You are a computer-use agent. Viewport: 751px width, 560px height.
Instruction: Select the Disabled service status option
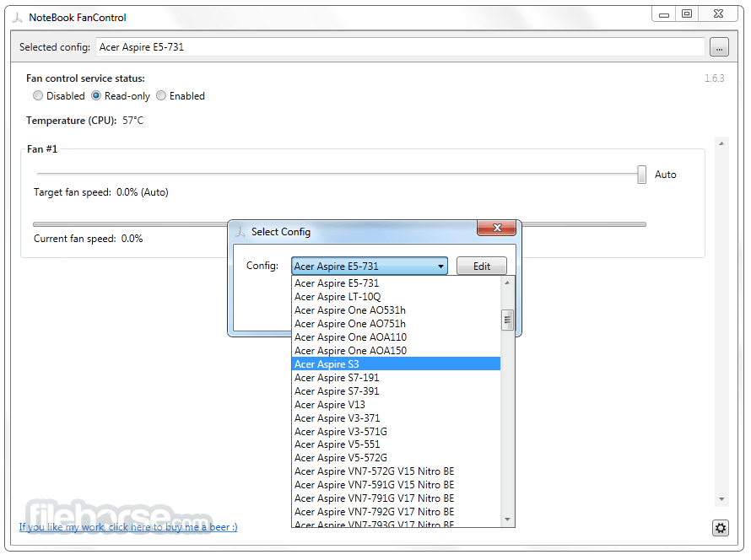(38, 96)
